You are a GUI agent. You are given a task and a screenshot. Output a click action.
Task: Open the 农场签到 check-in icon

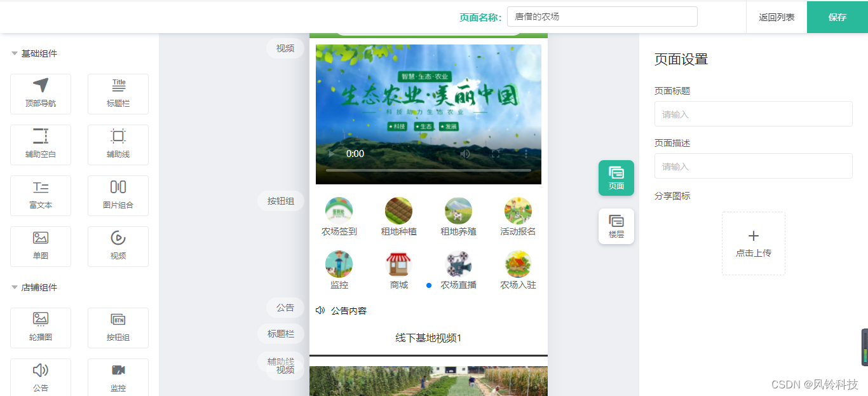tap(339, 210)
